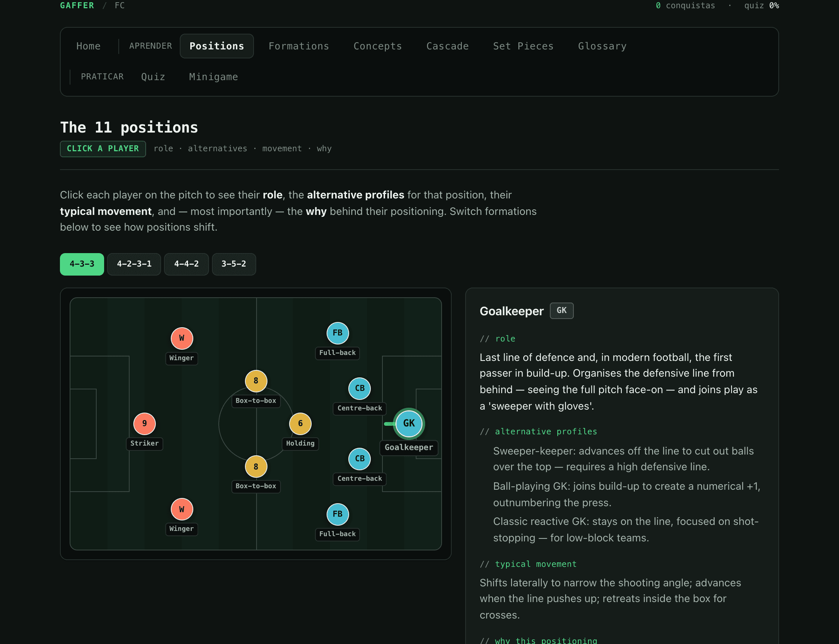Open the Cascade tab
The width and height of the screenshot is (839, 644).
tap(448, 46)
